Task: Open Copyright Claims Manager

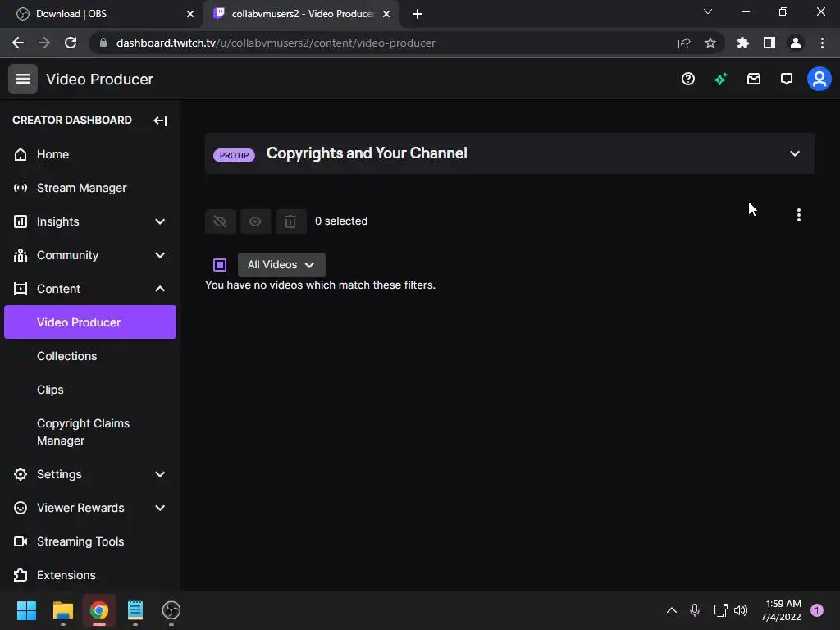Action: point(83,431)
